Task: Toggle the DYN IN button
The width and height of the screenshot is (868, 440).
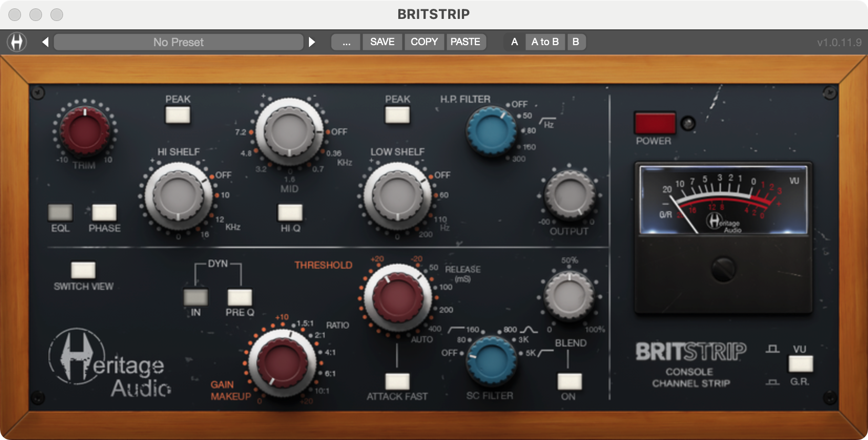Action: tap(195, 297)
